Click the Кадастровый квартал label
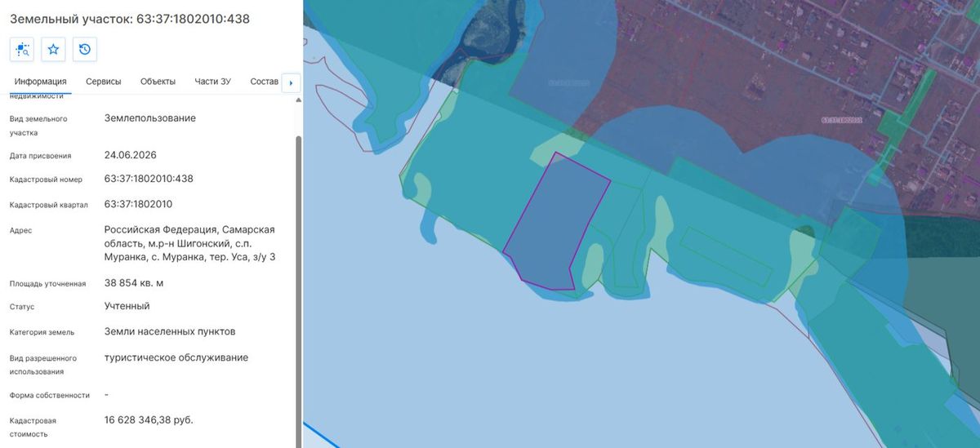 [x=49, y=205]
